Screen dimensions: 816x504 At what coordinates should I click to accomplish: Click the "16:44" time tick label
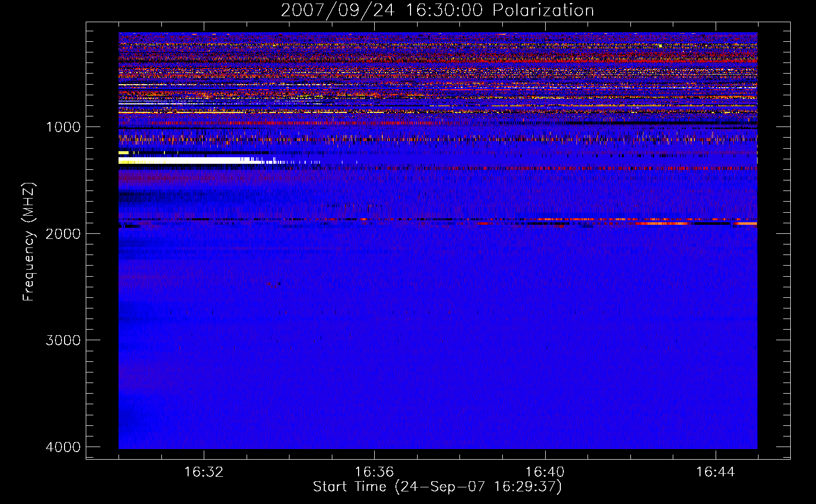point(715,472)
